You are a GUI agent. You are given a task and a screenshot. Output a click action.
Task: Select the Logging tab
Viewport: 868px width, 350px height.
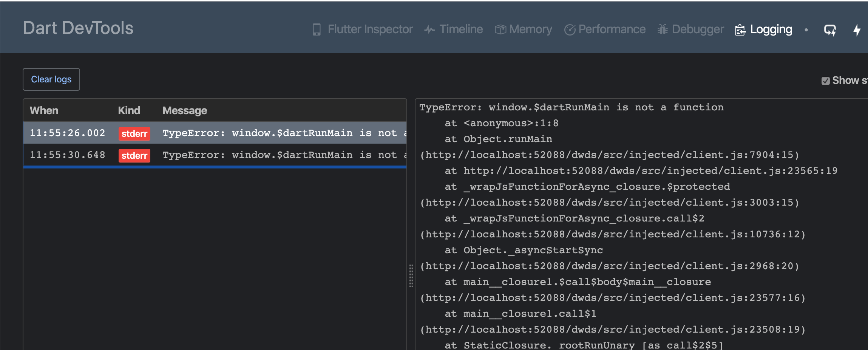pyautogui.click(x=763, y=29)
